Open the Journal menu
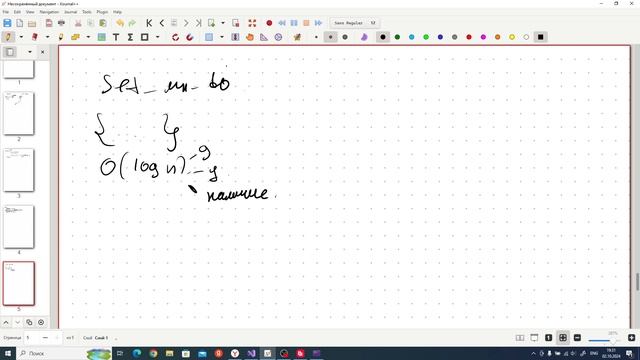This screenshot has height=360, width=640. (71, 12)
